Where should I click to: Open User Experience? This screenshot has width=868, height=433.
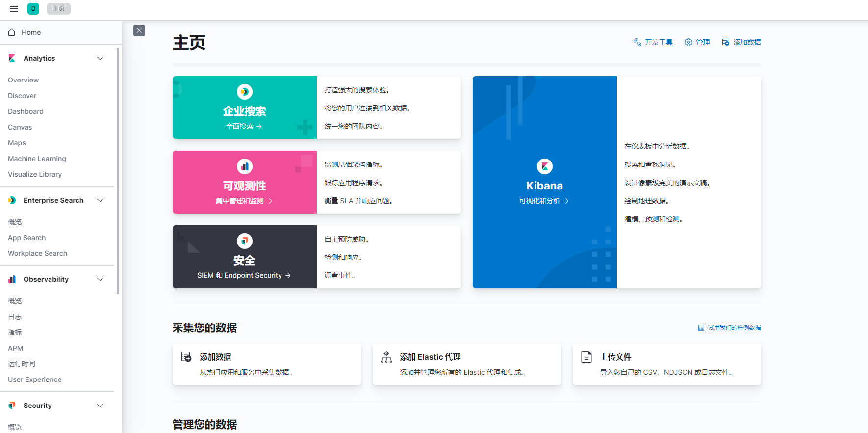coord(34,379)
